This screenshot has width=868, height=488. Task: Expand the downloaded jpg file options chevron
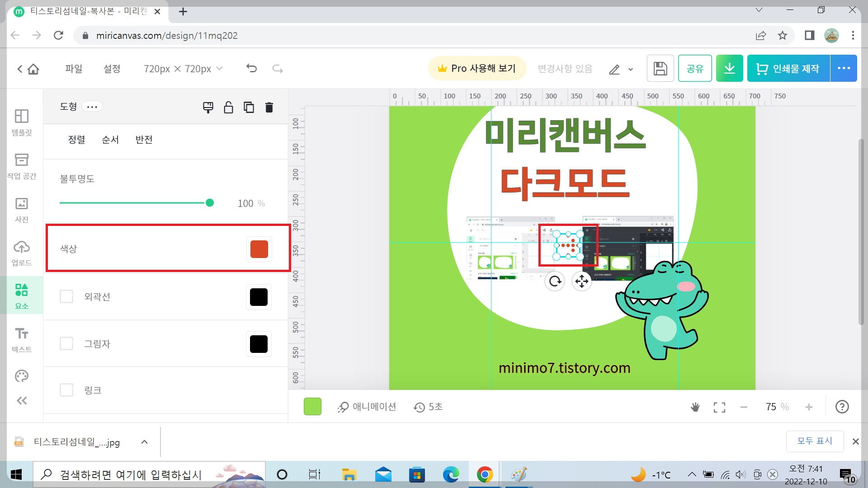[144, 442]
